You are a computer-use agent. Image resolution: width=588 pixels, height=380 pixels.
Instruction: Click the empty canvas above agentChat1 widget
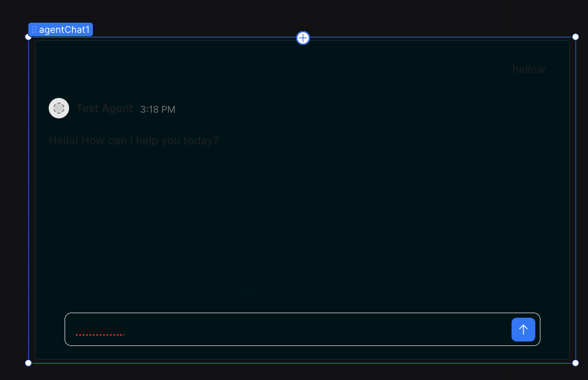(x=300, y=15)
